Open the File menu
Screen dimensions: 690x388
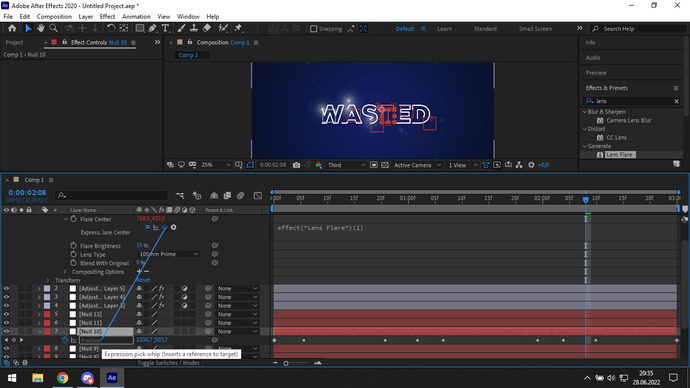(8, 16)
